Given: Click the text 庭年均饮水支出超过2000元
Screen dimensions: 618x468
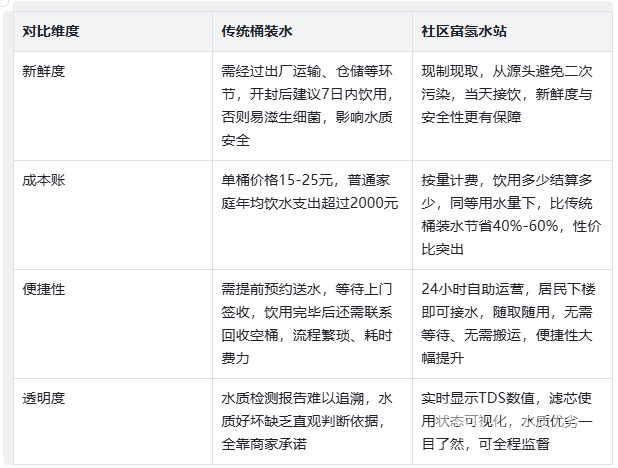Looking at the screenshot, I should [x=309, y=203].
